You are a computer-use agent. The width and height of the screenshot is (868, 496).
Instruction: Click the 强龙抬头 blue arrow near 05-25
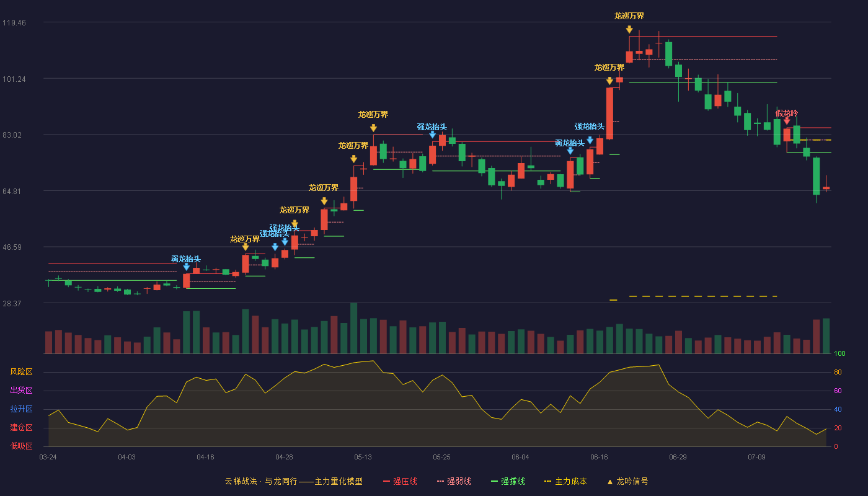pyautogui.click(x=433, y=135)
